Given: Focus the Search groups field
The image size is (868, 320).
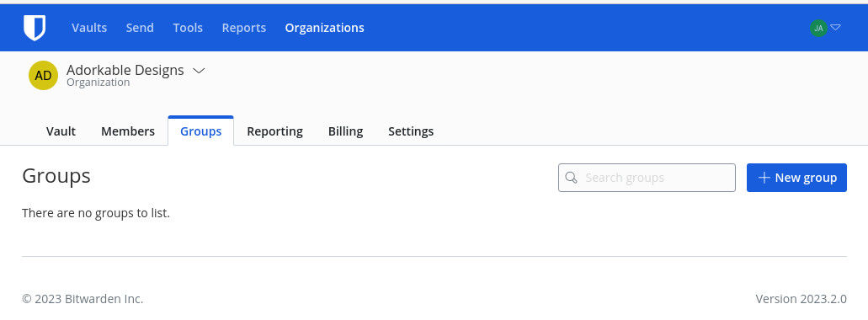Looking at the screenshot, I should 647,178.
